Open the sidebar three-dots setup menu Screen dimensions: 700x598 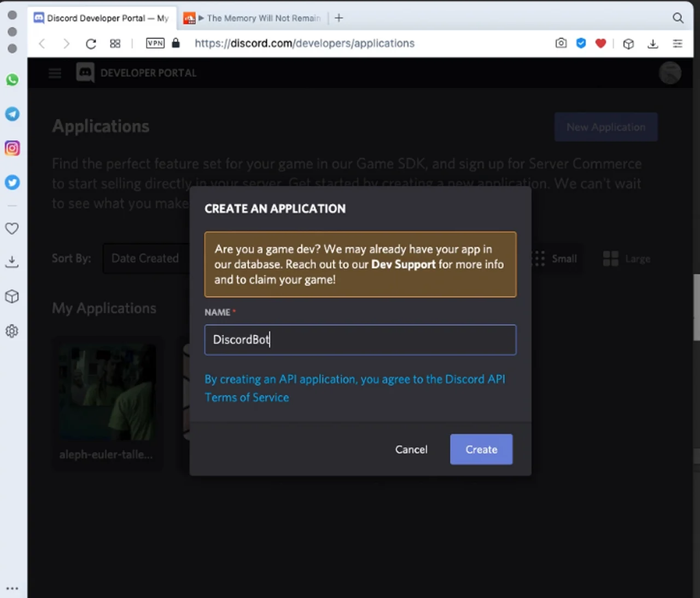12,589
